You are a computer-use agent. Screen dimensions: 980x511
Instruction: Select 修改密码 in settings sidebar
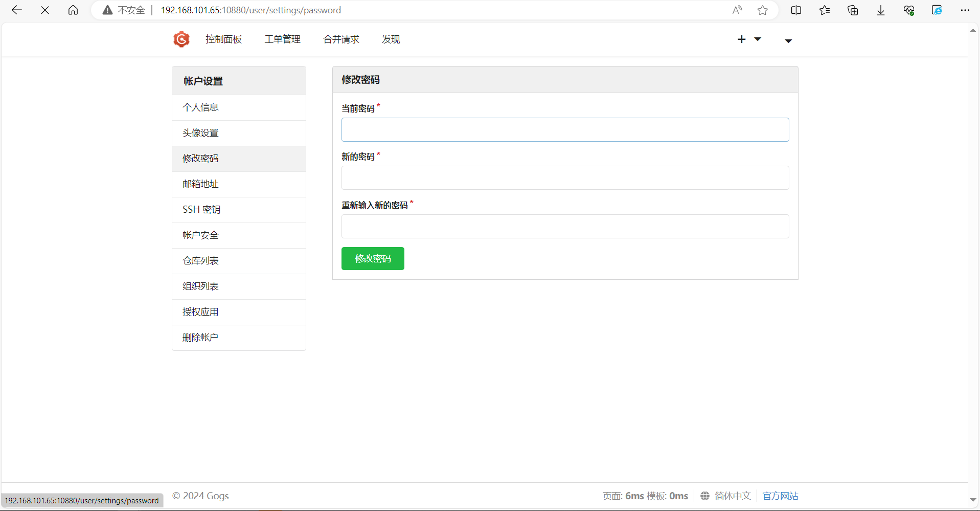click(239, 159)
